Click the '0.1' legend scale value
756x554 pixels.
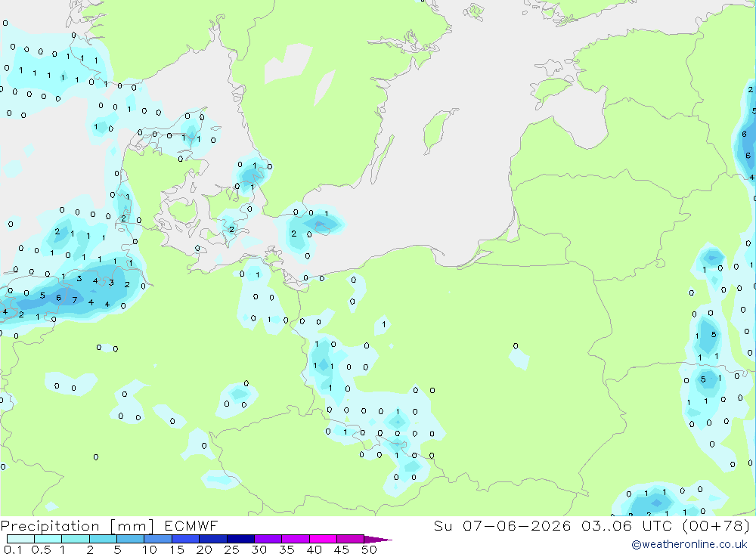(13, 549)
